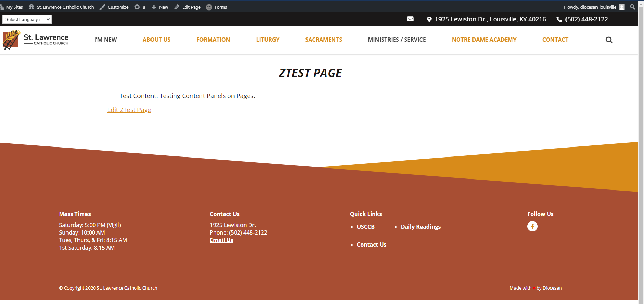Expand the New content menu

(160, 7)
